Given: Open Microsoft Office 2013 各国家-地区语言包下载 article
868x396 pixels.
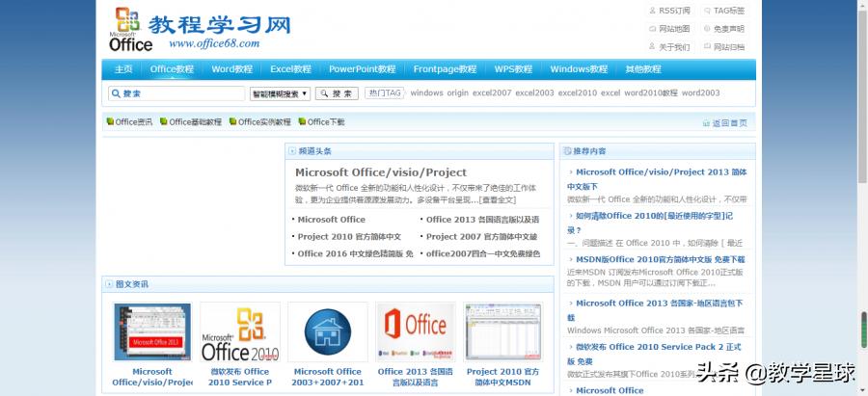Looking at the screenshot, I should tap(655, 310).
